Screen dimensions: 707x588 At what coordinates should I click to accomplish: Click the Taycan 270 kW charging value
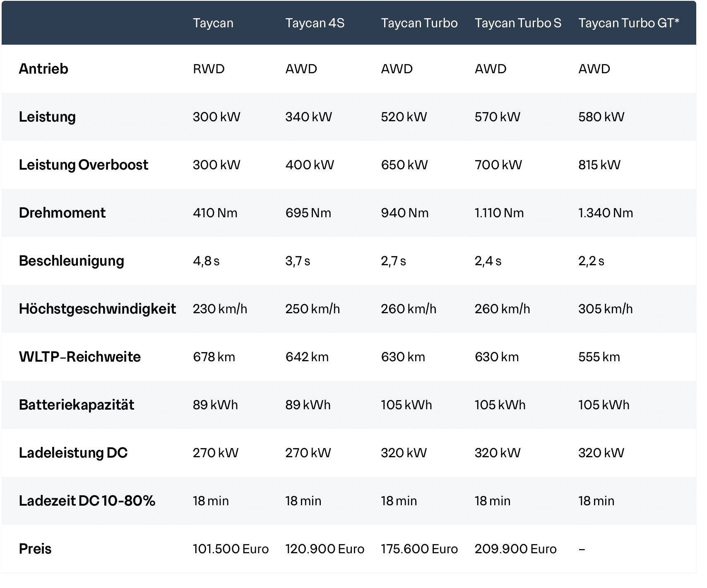point(216,453)
